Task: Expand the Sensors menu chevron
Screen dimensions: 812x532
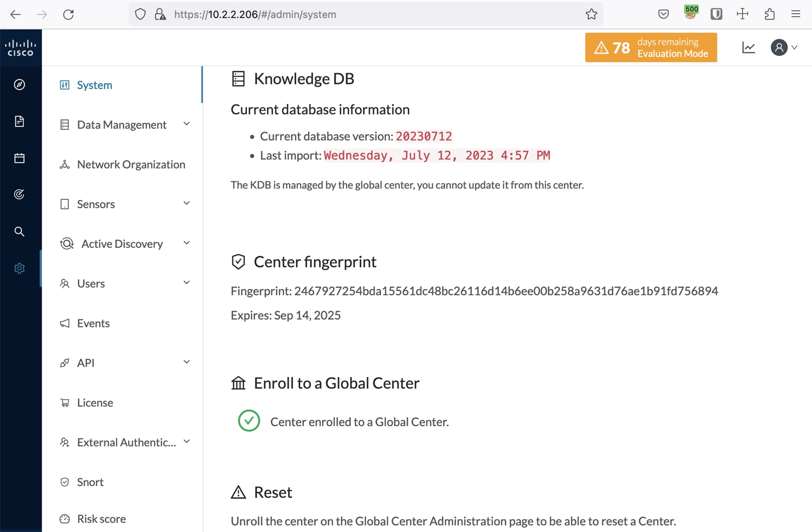Action: [186, 203]
